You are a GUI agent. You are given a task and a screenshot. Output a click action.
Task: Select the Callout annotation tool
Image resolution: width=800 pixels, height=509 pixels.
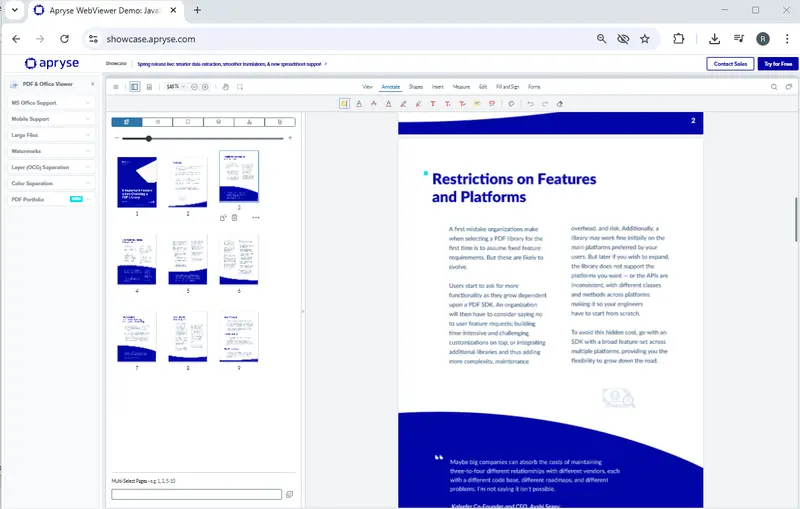(492, 104)
